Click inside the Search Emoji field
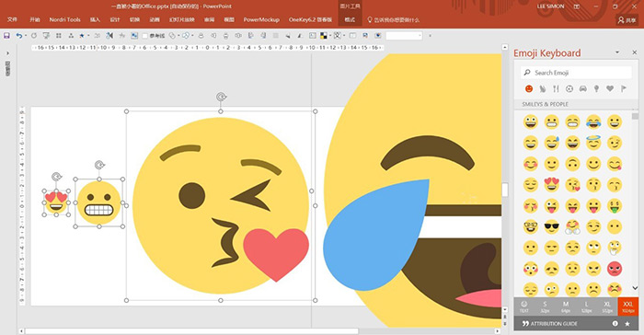The image size is (644, 335). [x=576, y=73]
